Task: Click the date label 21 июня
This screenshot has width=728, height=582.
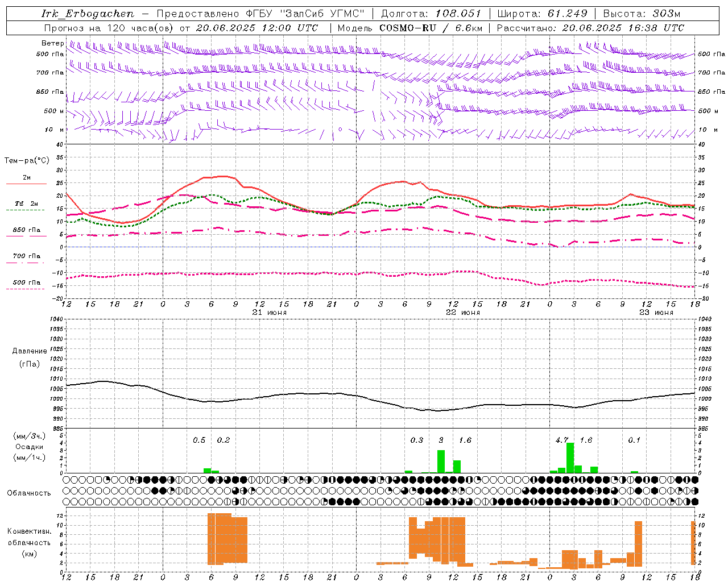Action: pyautogui.click(x=270, y=313)
